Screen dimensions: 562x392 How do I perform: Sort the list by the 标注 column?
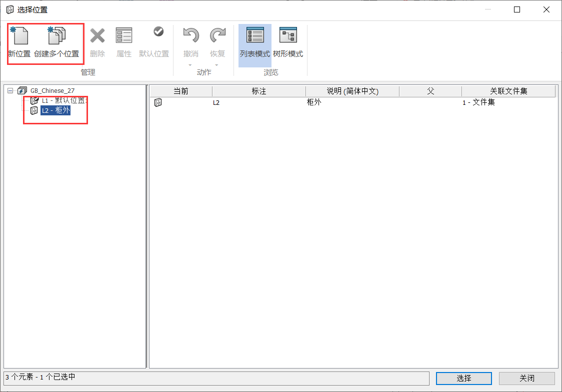(258, 91)
